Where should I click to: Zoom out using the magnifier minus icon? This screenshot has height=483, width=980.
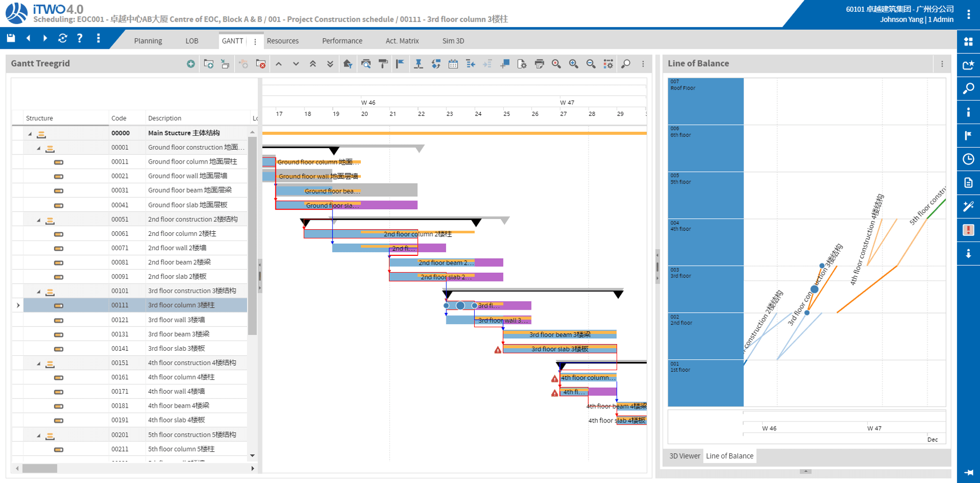[x=591, y=64]
